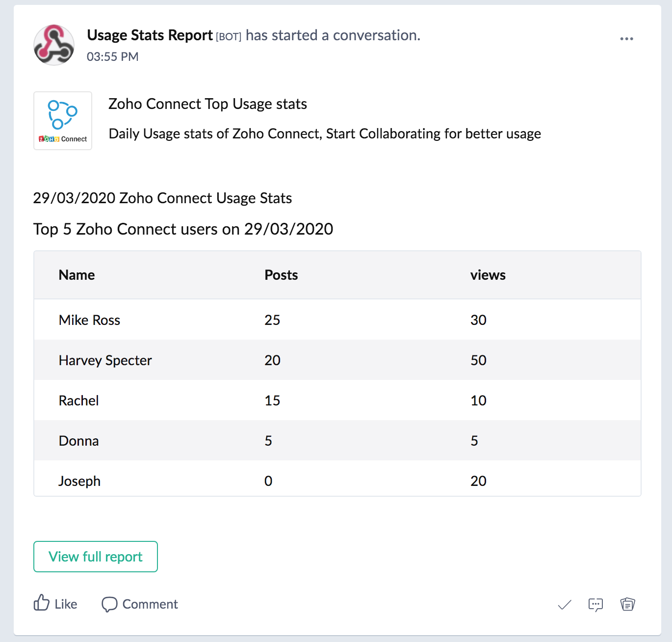Click the dotted chat bubble icon

point(595,605)
